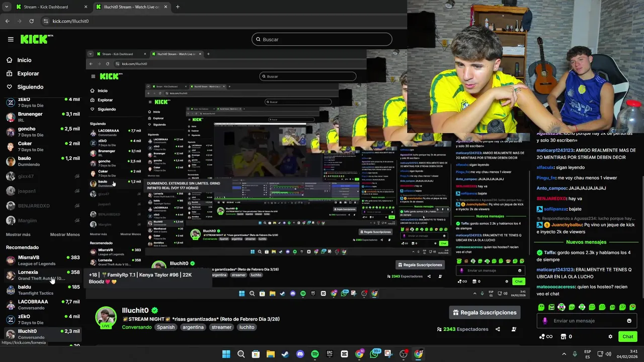Click Mostrar Menos under followed channels
The image size is (644, 362).
point(65,234)
